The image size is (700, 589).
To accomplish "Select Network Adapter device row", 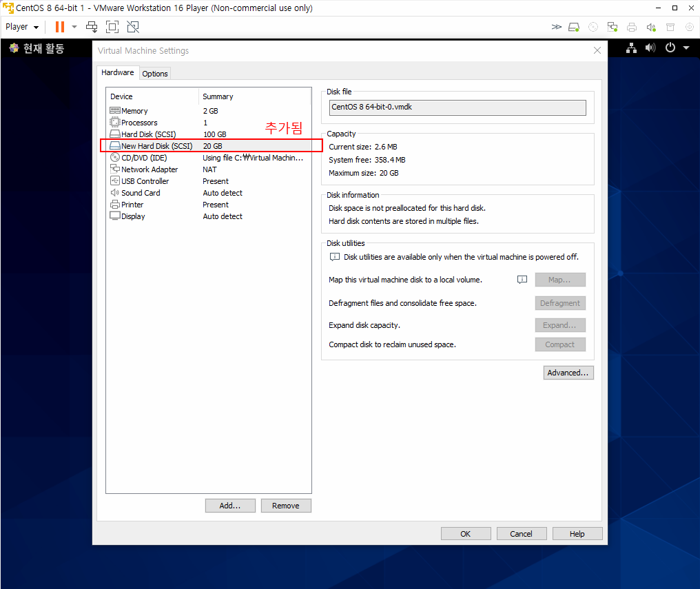I will [209, 169].
